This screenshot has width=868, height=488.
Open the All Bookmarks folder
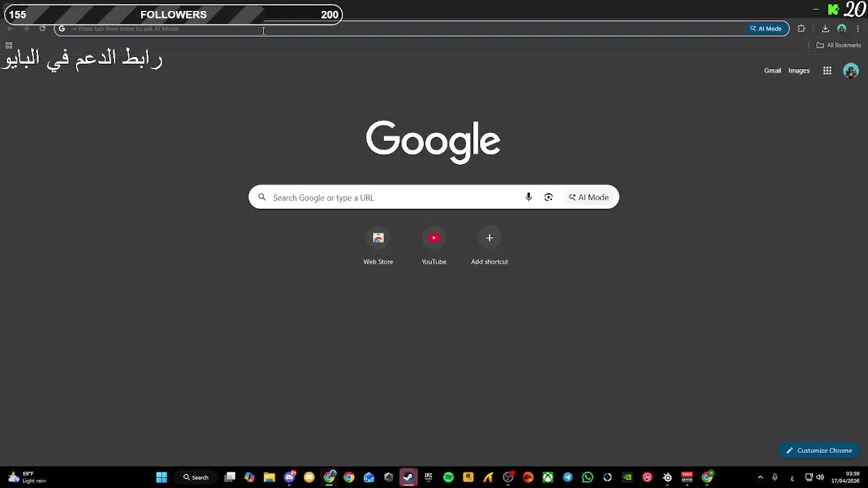pyautogui.click(x=839, y=45)
